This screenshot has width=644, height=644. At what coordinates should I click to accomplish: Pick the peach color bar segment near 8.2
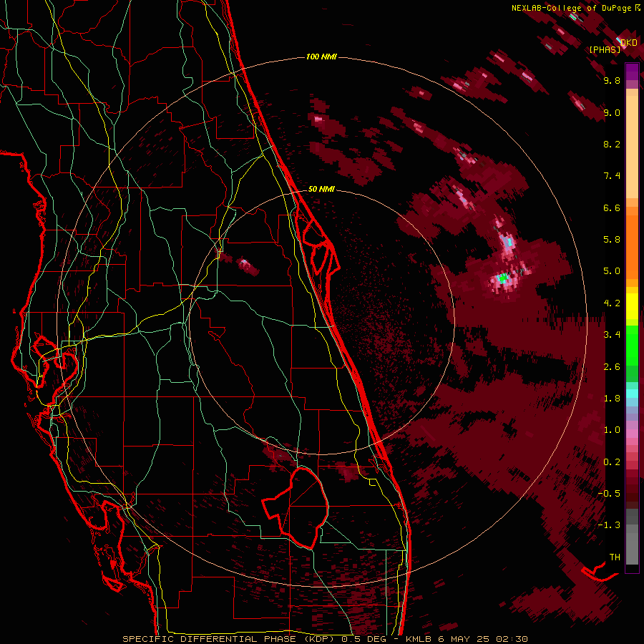[632, 147]
